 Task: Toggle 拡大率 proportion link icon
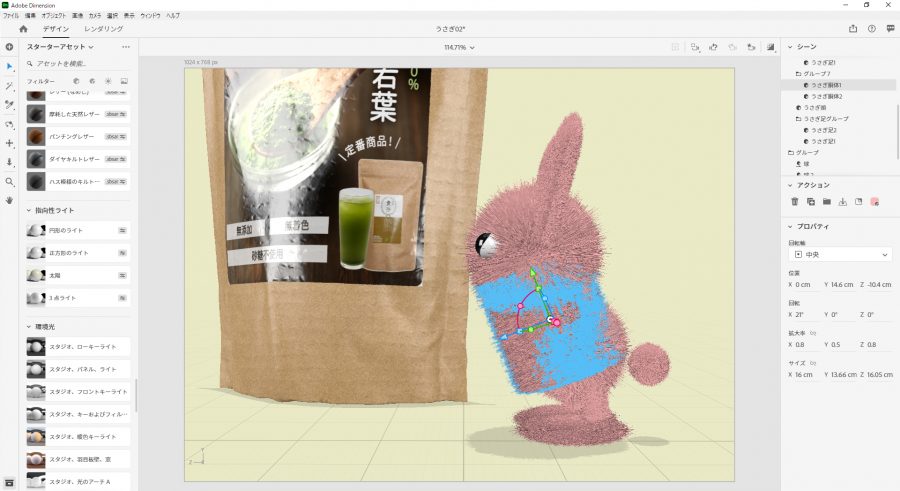pos(814,330)
